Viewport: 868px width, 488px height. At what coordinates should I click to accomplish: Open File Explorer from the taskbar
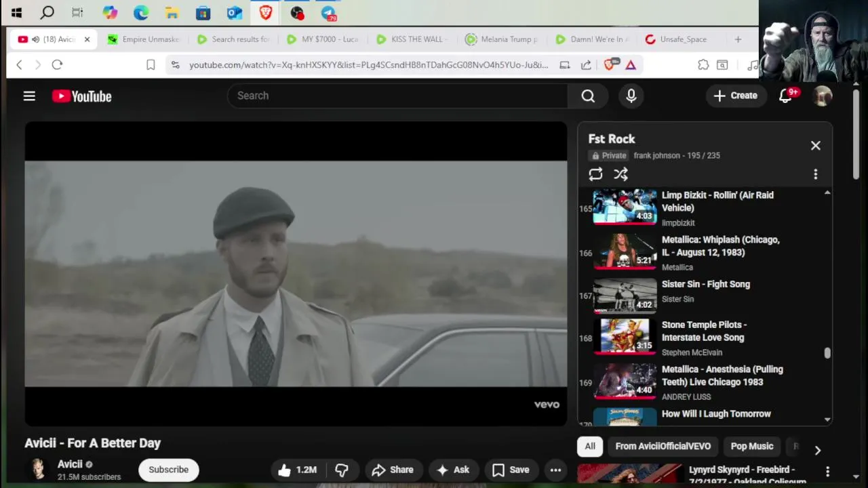coord(172,12)
